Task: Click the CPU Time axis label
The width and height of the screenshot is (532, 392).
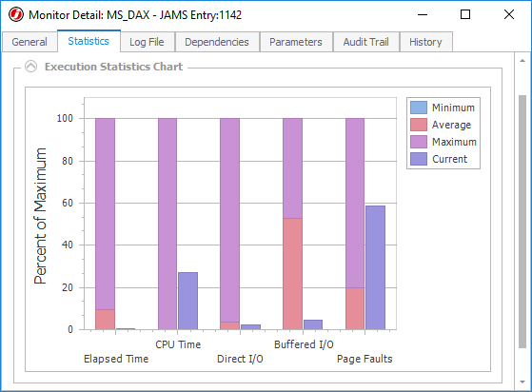Action: [178, 344]
